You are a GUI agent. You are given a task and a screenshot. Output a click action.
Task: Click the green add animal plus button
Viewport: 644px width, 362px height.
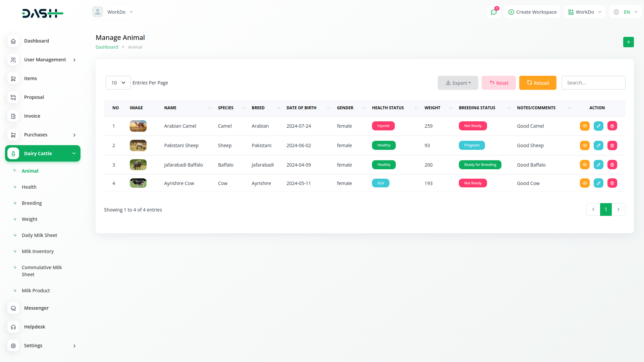pyautogui.click(x=628, y=42)
